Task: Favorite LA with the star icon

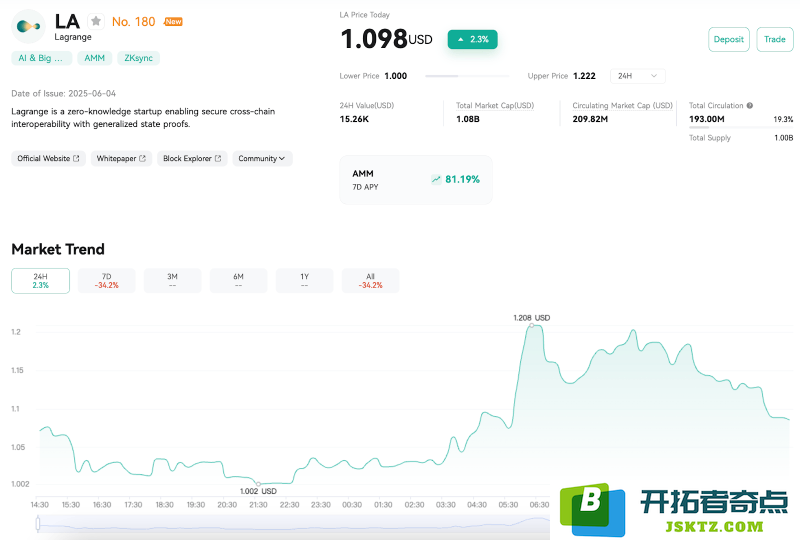Action: coord(96,21)
